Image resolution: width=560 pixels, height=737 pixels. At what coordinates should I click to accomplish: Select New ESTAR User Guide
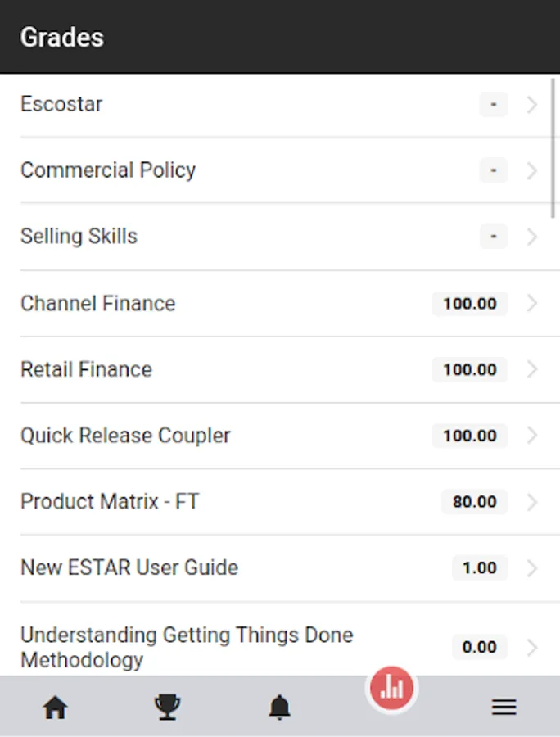pos(129,568)
